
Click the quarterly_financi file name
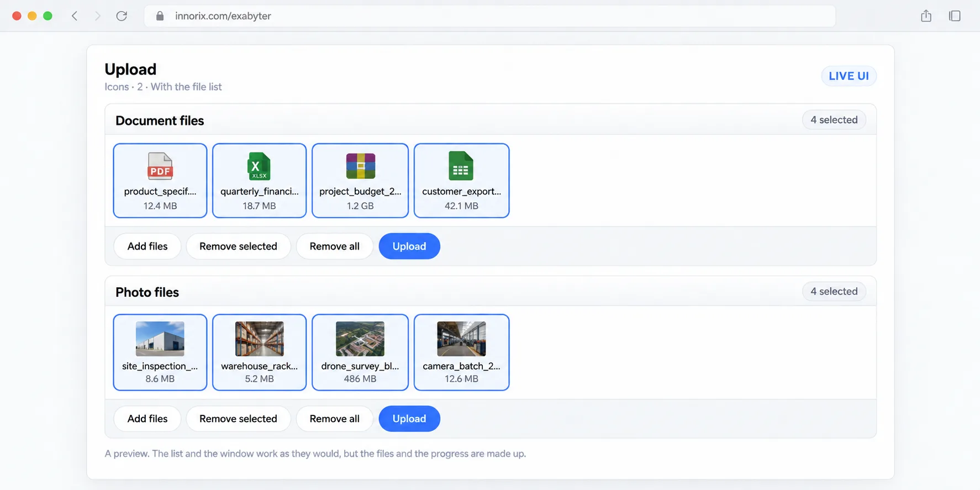pyautogui.click(x=259, y=191)
